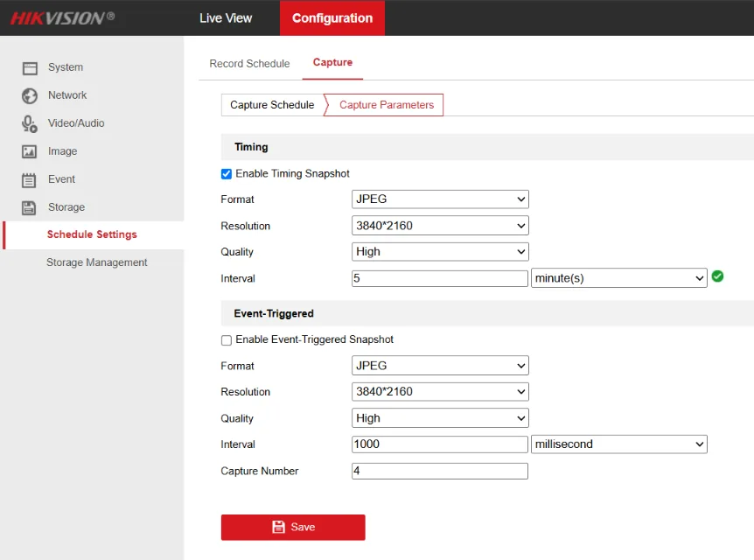Open the Record Schedule tab
754x560 pixels.
click(x=249, y=64)
